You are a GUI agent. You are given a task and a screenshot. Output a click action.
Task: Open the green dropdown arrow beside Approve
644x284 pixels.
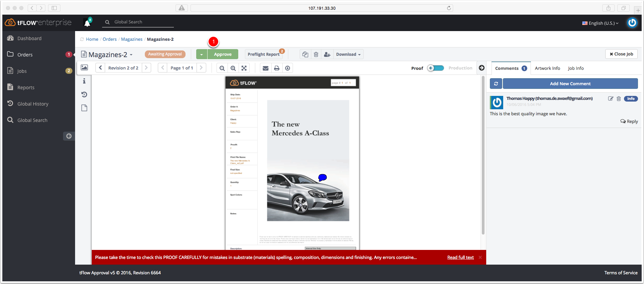click(202, 54)
